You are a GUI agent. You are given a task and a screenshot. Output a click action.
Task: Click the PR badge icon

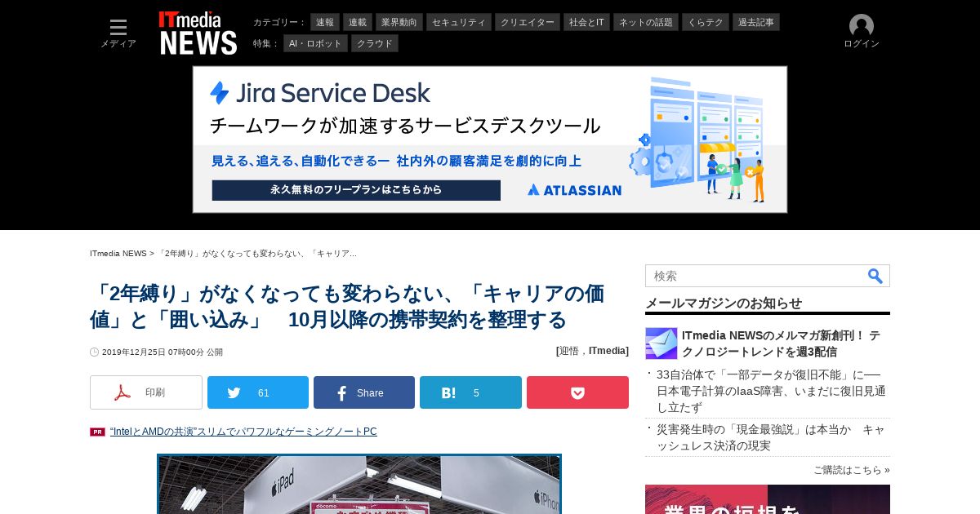coord(97,432)
